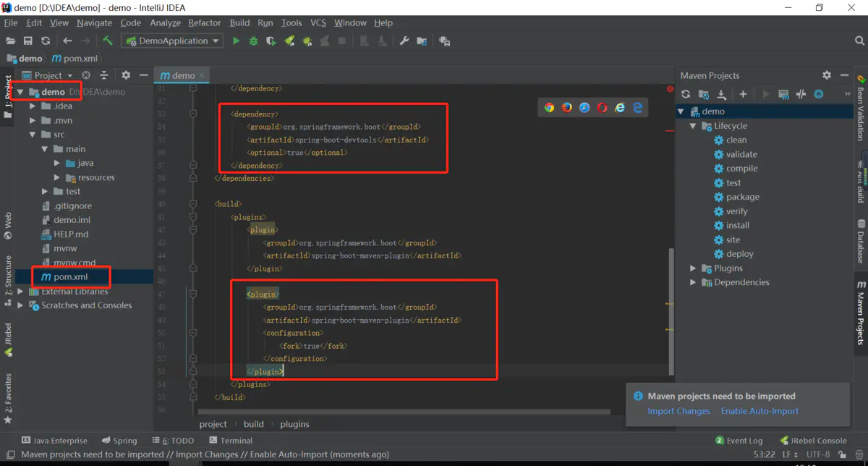Open the Event Log button
The height and width of the screenshot is (466, 868).
point(739,441)
